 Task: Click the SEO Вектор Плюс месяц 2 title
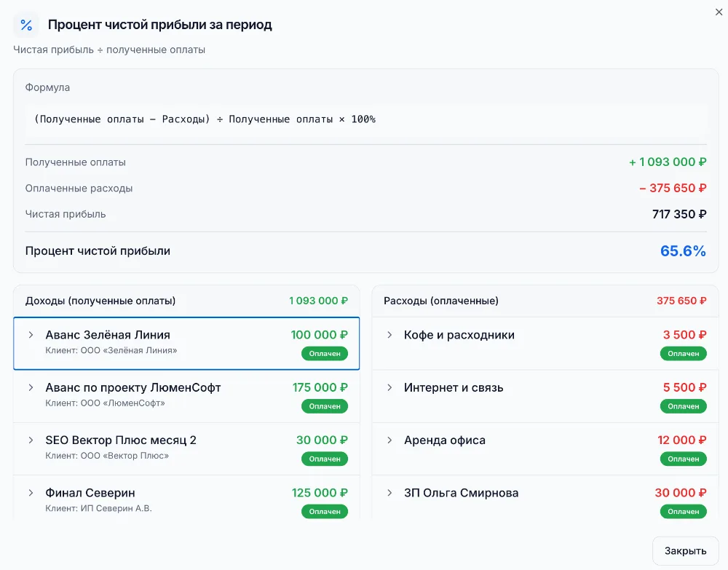[x=121, y=440]
